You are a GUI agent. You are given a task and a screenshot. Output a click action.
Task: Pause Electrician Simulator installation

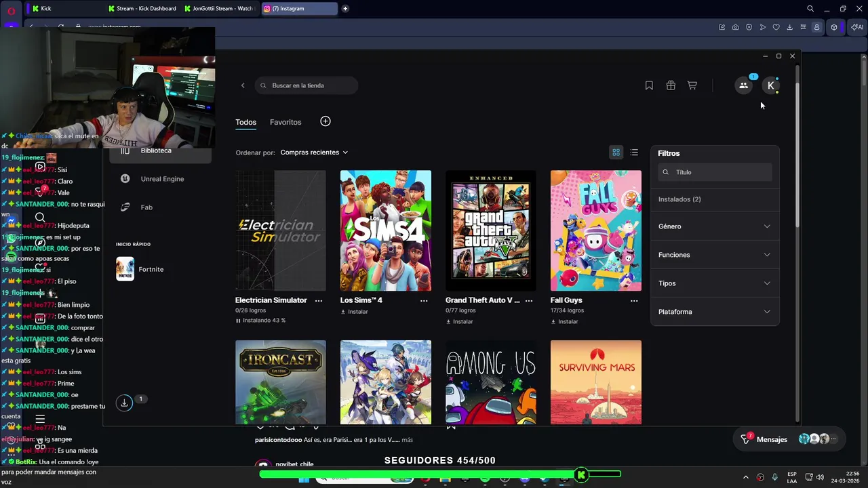(x=238, y=321)
